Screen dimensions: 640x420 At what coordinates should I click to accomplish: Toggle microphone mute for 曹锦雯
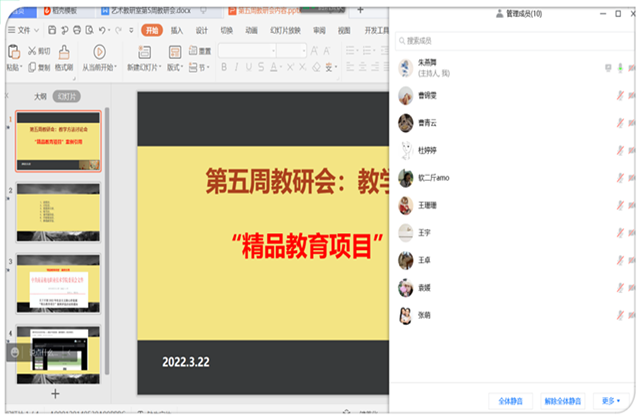[620, 96]
